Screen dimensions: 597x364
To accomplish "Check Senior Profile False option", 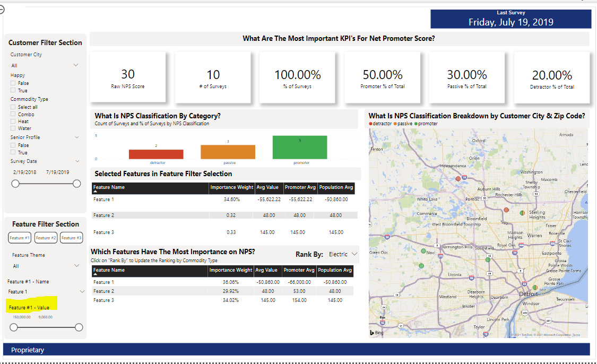I will [x=13, y=145].
